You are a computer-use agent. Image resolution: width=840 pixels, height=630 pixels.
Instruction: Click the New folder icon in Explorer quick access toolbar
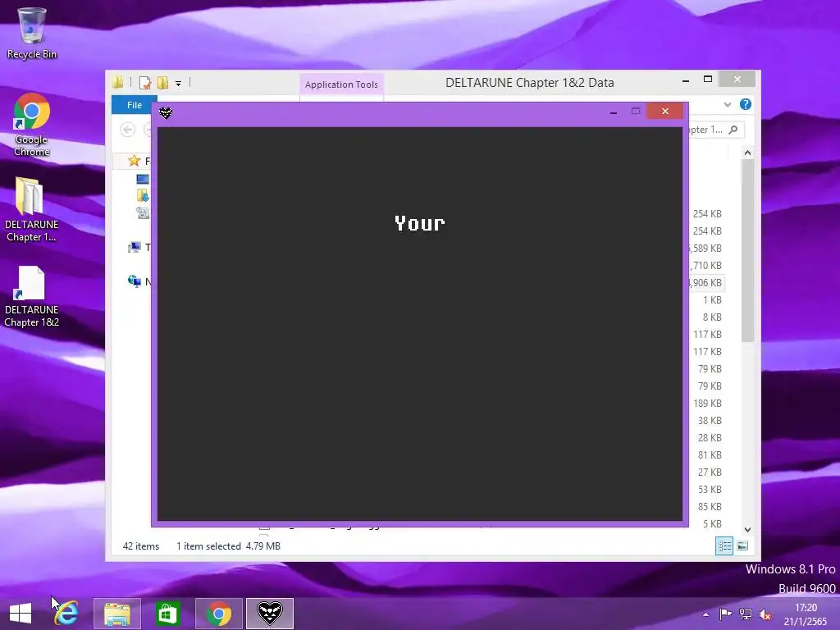163,83
